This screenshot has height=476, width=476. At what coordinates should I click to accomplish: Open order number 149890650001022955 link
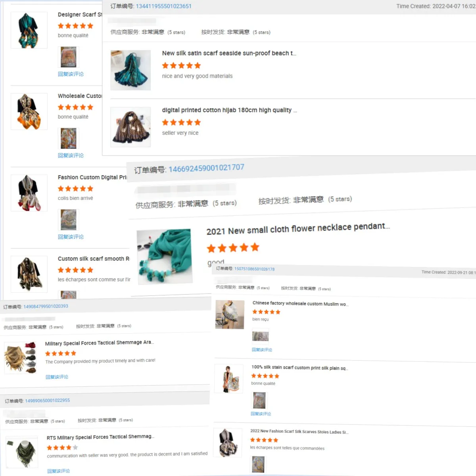(47, 401)
